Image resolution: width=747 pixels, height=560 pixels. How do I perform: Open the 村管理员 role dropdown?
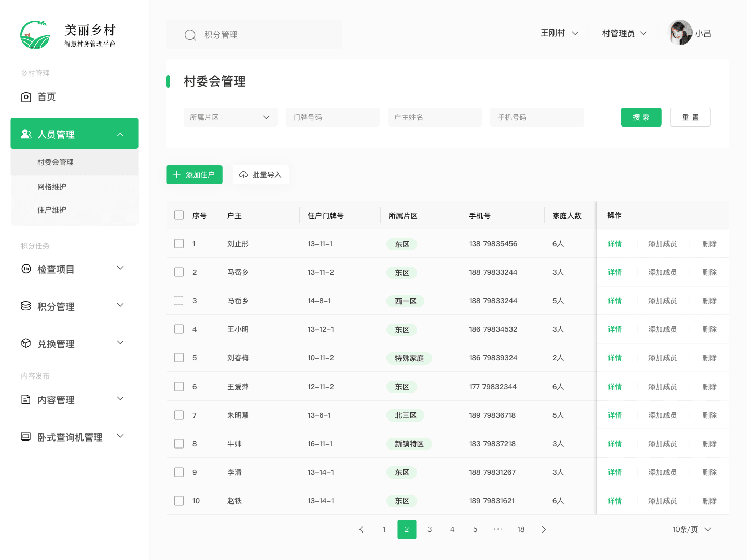click(624, 33)
